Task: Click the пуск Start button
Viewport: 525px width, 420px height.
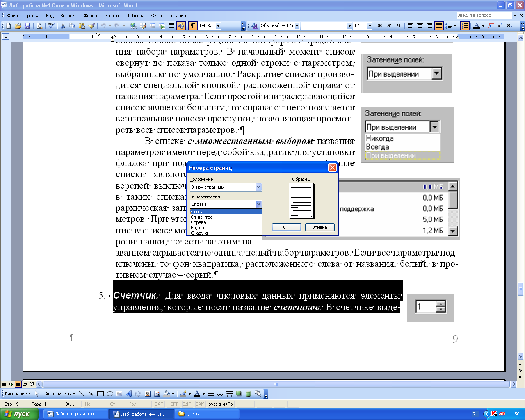Action: pyautogui.click(x=19, y=414)
